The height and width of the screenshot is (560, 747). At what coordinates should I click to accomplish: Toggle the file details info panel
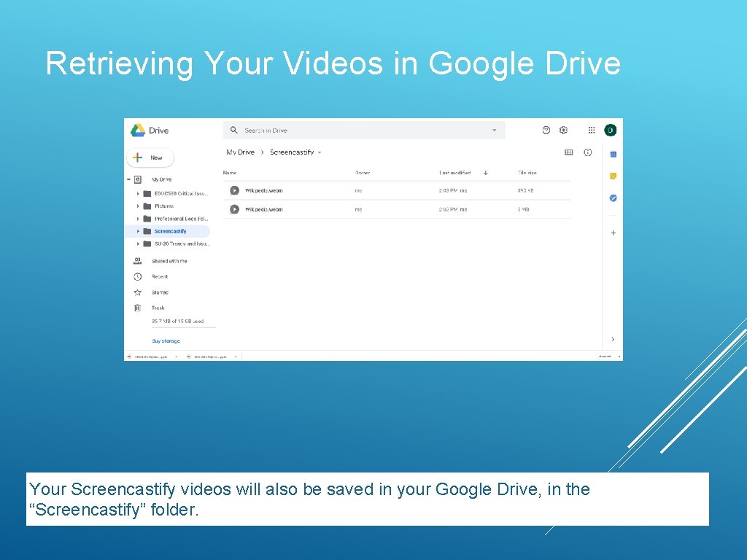pyautogui.click(x=588, y=152)
